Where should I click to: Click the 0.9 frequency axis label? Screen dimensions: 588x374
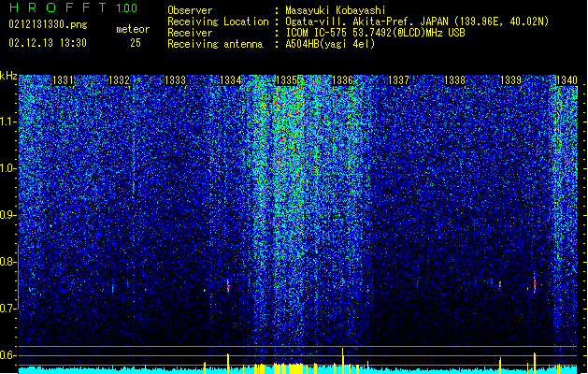pos(7,215)
